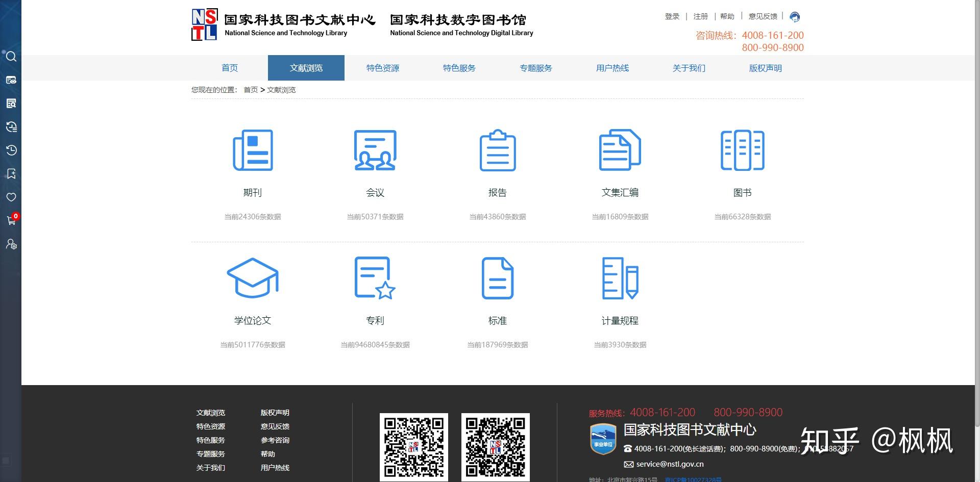Click the first QR code in footer
980x482 pixels.
pos(414,447)
